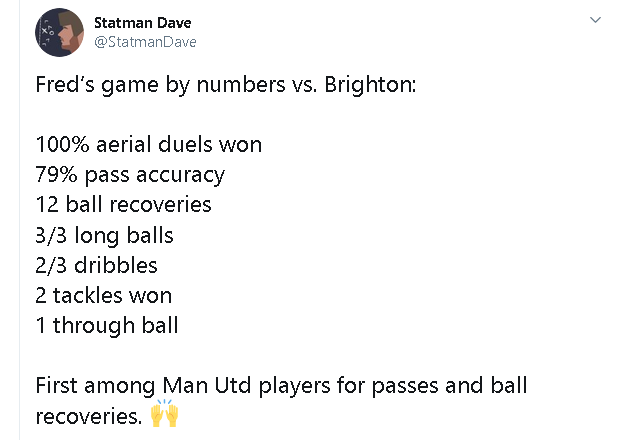618x440 pixels.
Task: Click the "12 ball recoveries" line
Action: (123, 205)
